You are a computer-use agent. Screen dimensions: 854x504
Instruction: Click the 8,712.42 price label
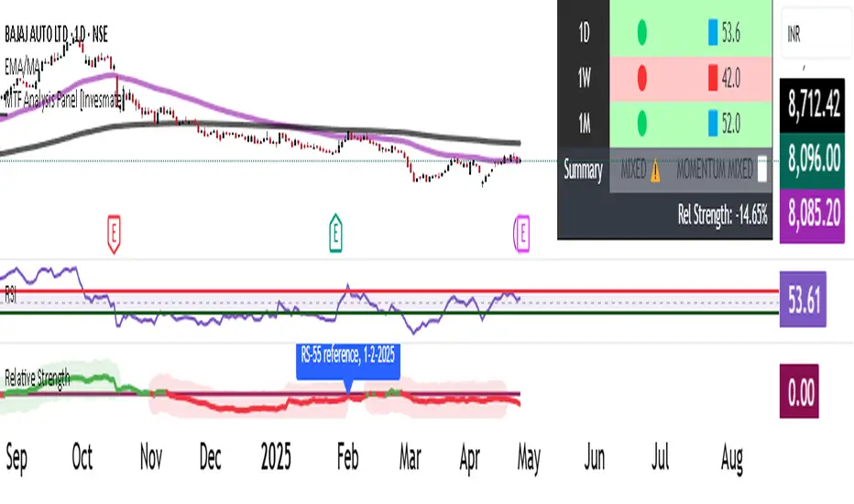point(812,105)
